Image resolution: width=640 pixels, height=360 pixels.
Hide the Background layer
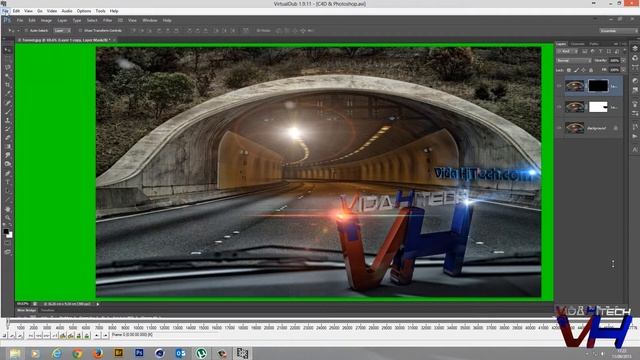click(559, 128)
